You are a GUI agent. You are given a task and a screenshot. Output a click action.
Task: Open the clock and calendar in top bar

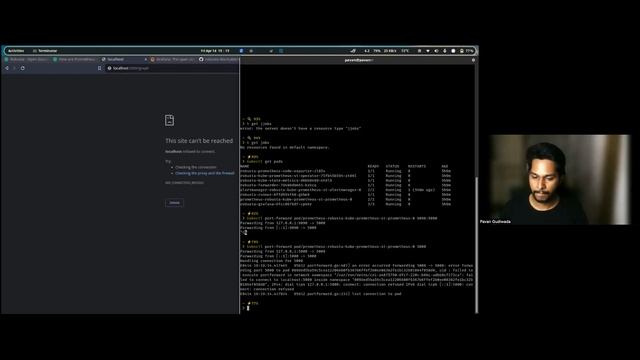coord(215,51)
